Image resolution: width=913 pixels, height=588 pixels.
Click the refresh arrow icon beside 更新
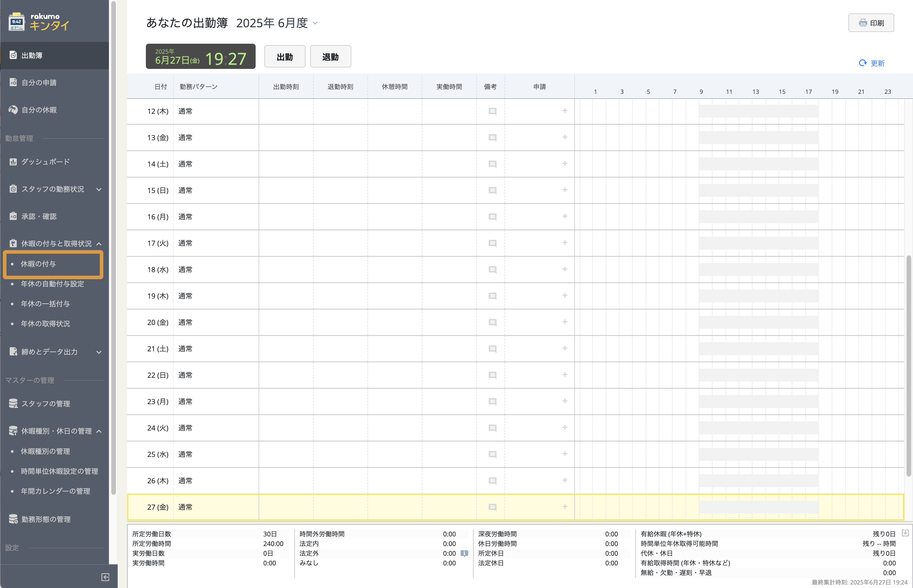pos(863,63)
